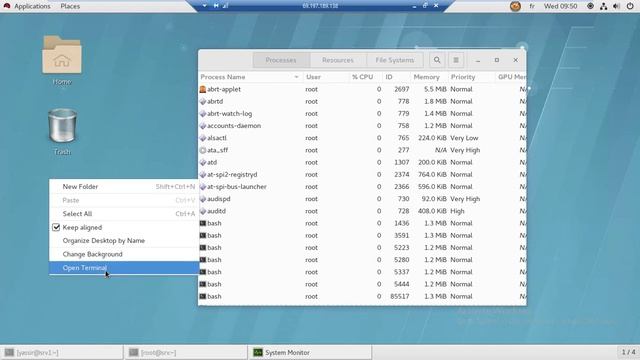Click the orange face tray icon
640x360 pixels.
(515, 6)
